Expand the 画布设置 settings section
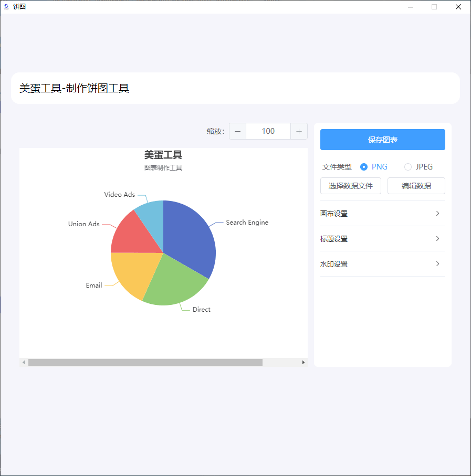The width and height of the screenshot is (471, 476). tap(382, 214)
